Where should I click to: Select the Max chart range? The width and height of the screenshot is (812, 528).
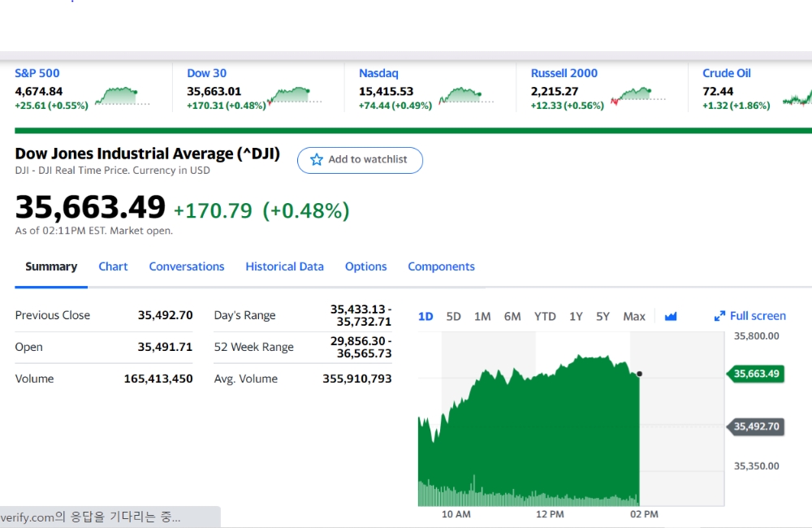[634, 316]
